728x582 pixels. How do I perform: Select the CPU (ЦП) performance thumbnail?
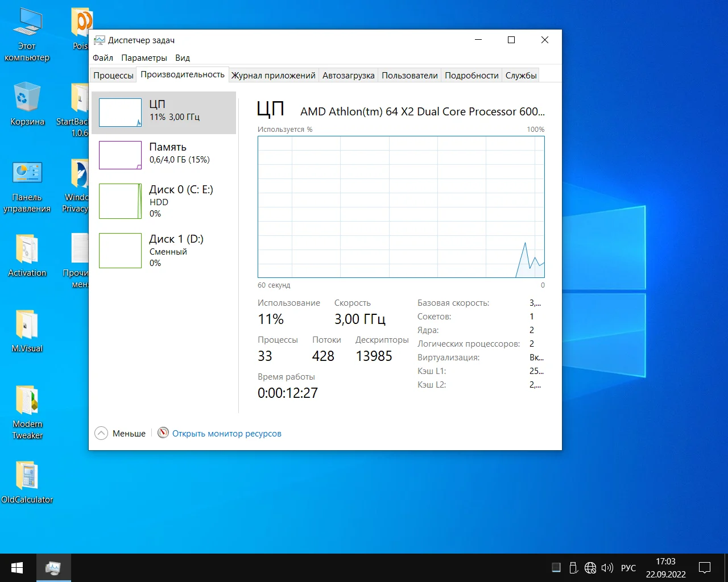[x=120, y=113]
